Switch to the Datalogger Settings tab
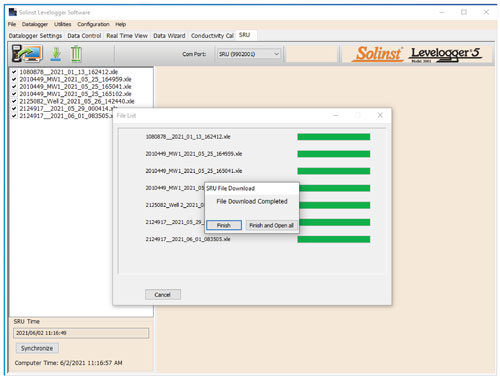The image size is (500, 378). coord(35,36)
